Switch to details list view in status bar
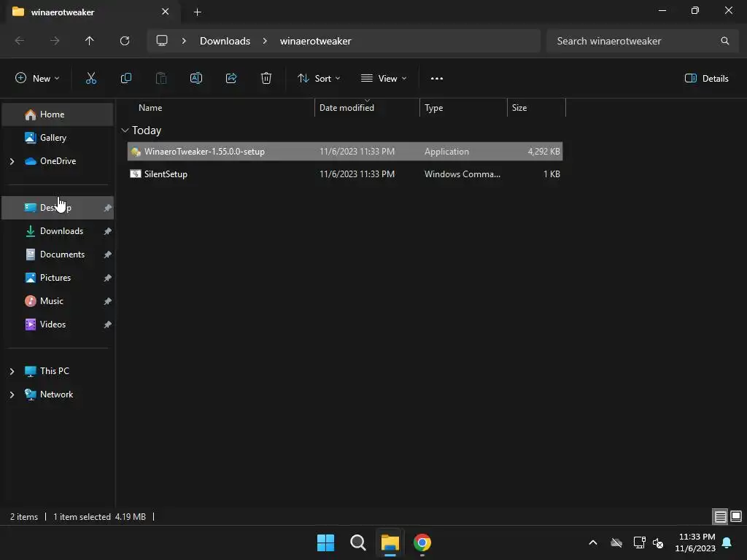This screenshot has width=747, height=560. 720,516
